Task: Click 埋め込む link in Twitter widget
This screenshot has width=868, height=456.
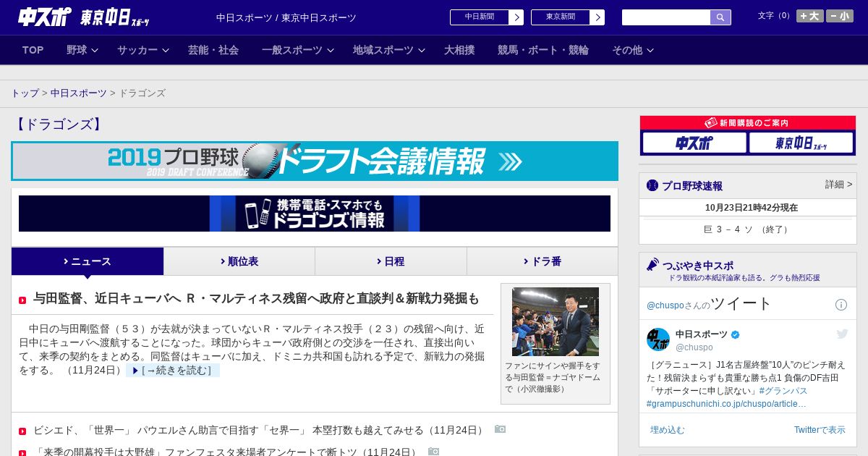Action: 667,430
